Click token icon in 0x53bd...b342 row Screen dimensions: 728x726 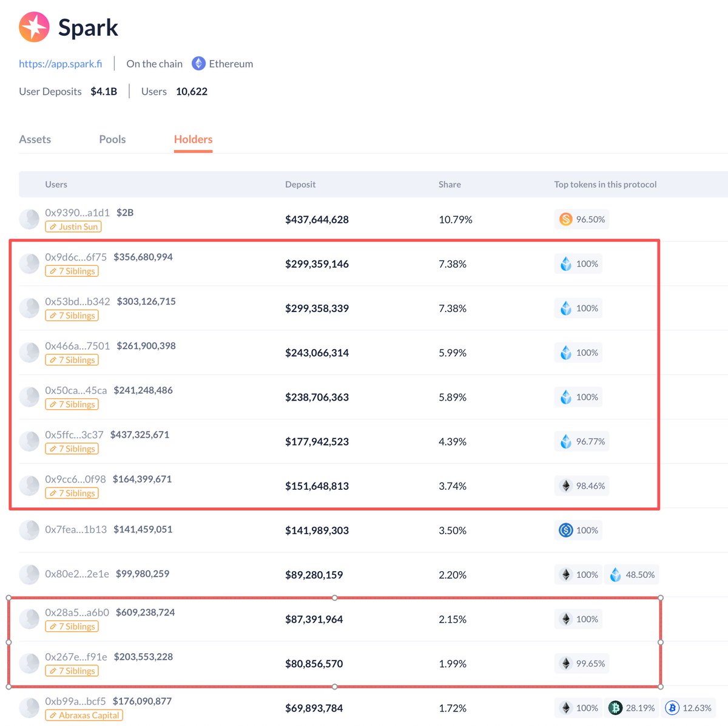565,308
